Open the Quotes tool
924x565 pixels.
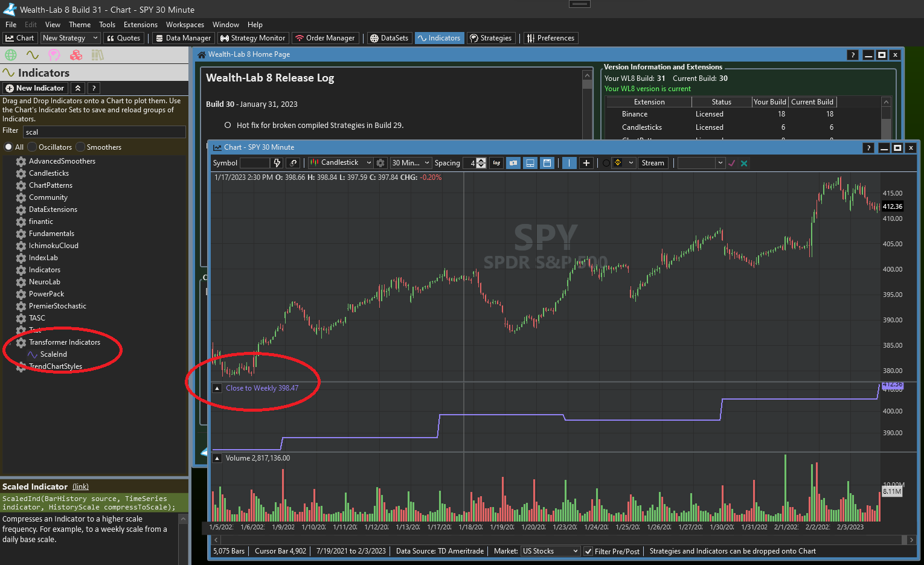pos(124,38)
